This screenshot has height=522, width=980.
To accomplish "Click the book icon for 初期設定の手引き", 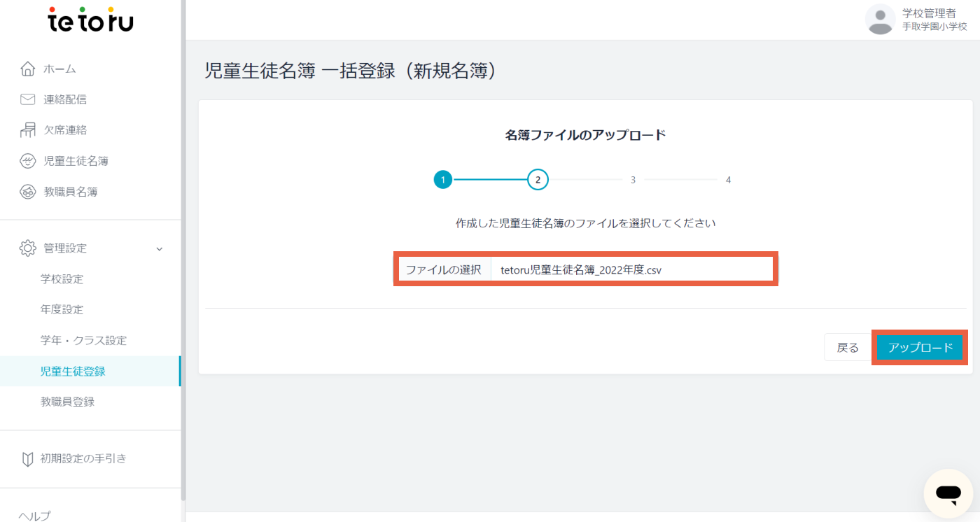I will [x=27, y=459].
